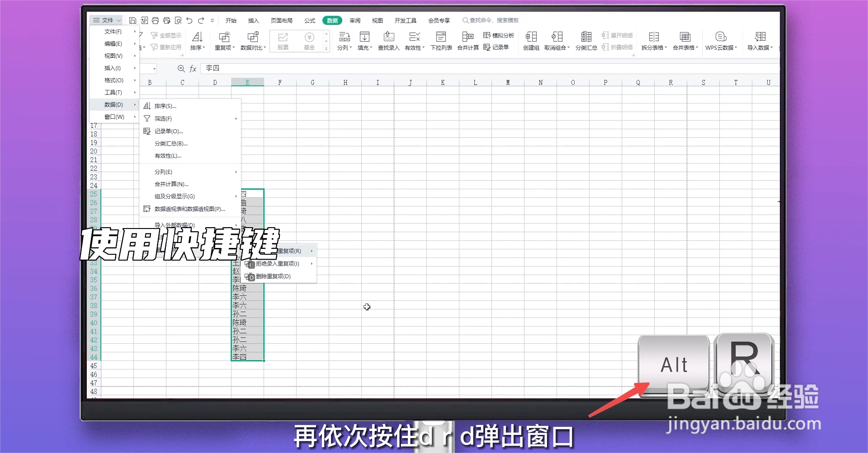Click the 股票 stock data type

(x=283, y=41)
